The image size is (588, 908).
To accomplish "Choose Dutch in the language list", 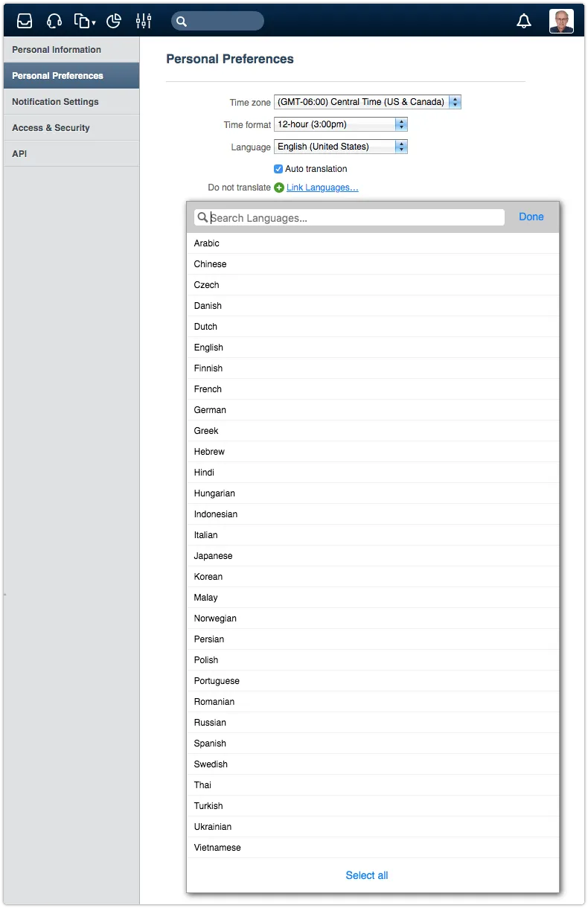I will coord(373,327).
